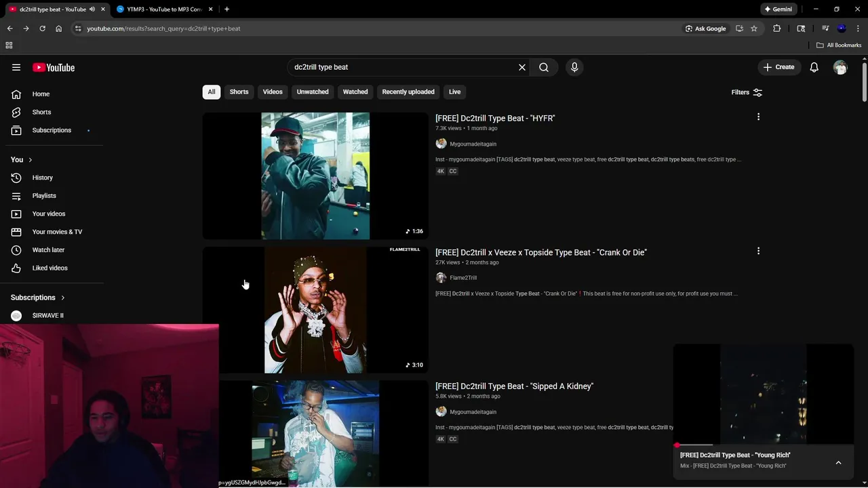Viewport: 868px width, 488px height.
Task: Click the miniplayer video preview
Action: (x=764, y=394)
